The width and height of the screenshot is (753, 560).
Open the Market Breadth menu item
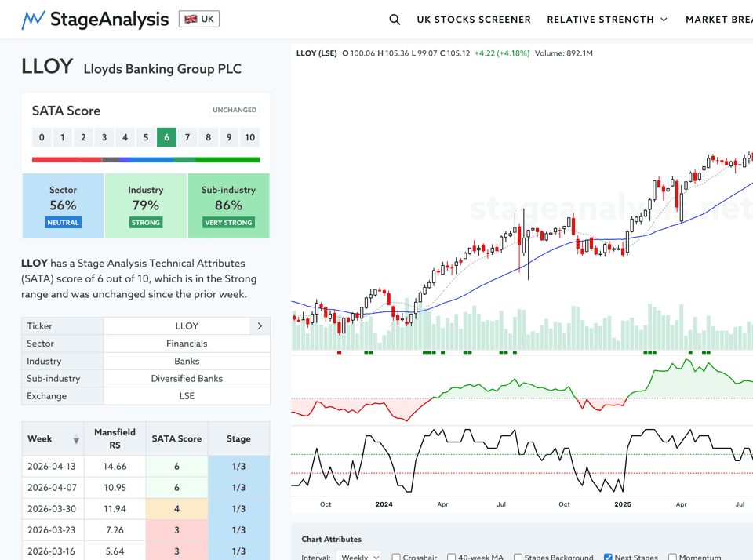pos(719,20)
